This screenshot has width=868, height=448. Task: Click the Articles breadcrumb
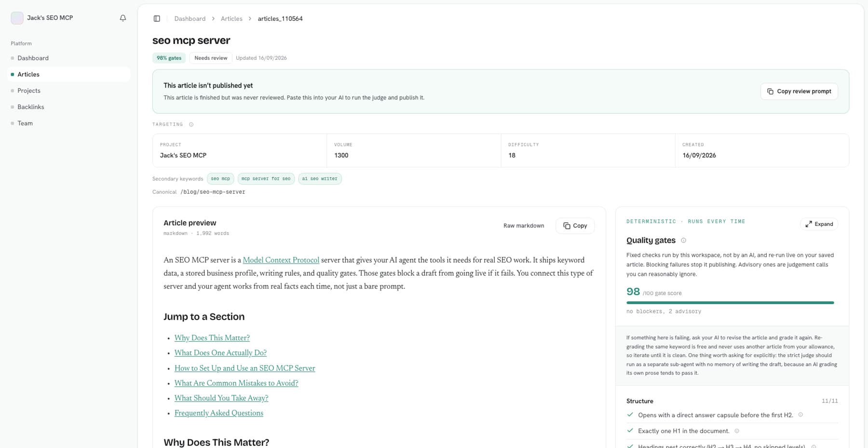[x=231, y=18]
